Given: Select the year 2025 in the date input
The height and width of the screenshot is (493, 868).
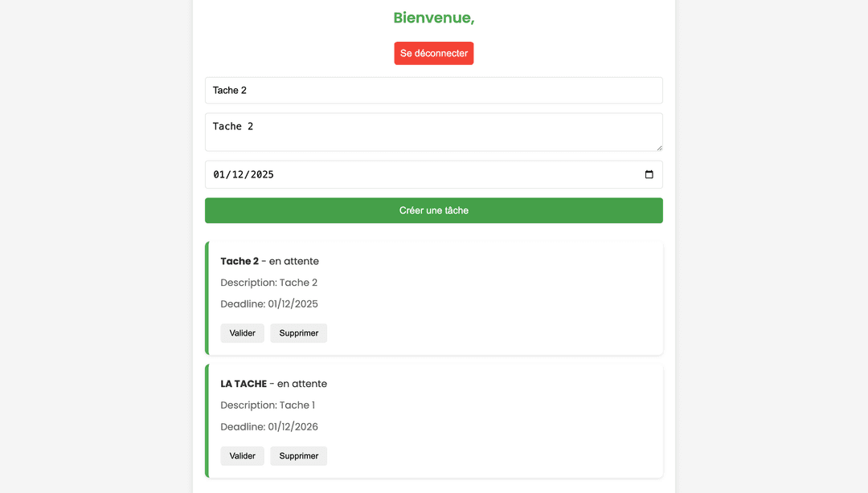Looking at the screenshot, I should click(x=262, y=174).
